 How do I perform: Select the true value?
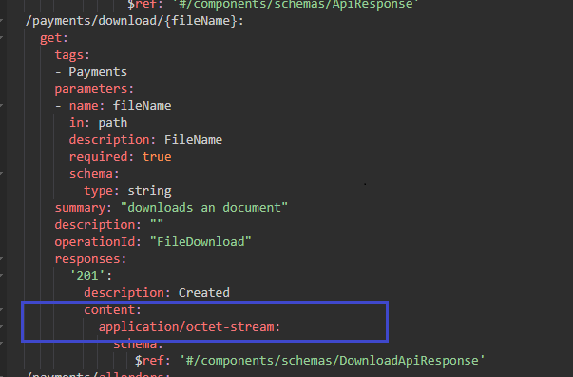(x=157, y=157)
